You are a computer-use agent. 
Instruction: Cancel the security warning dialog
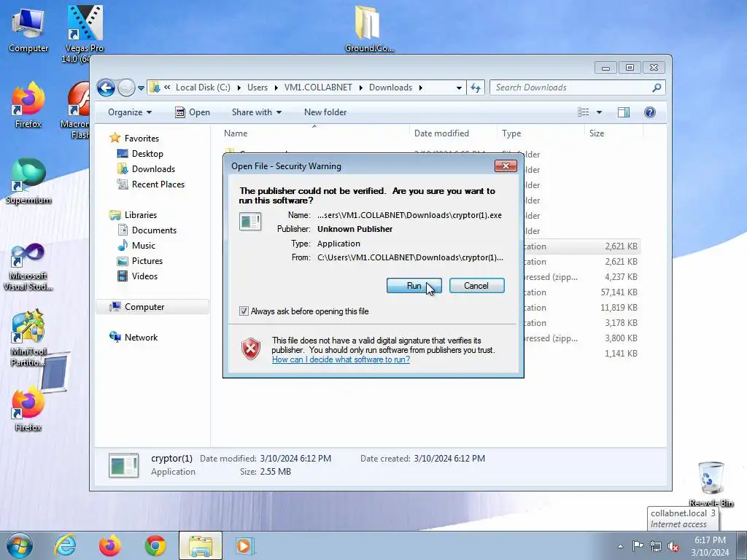point(476,286)
